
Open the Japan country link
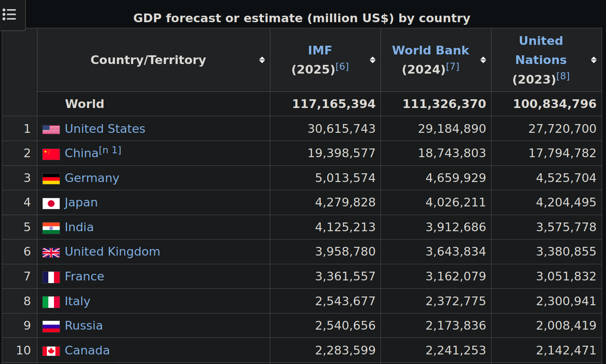(x=81, y=202)
